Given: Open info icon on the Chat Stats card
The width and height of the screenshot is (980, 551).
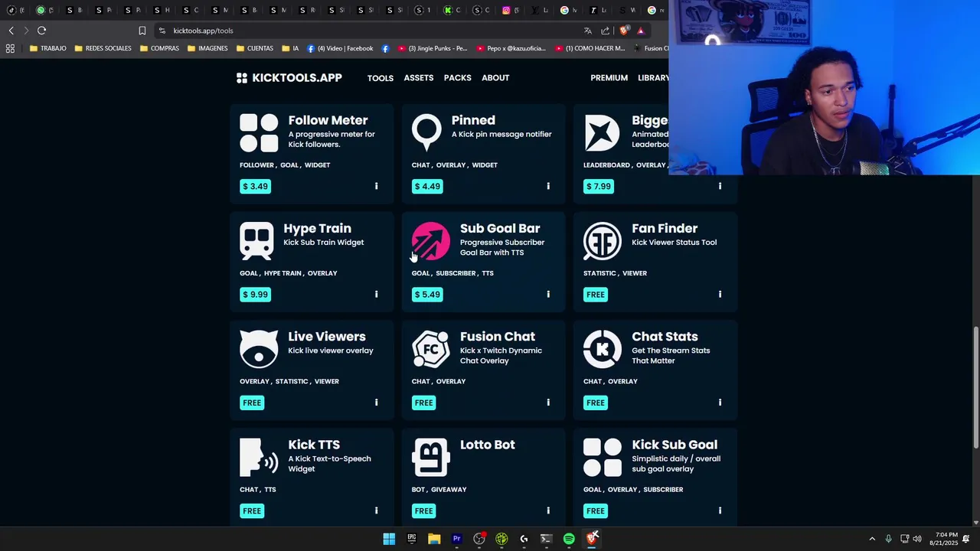Looking at the screenshot, I should tap(720, 402).
